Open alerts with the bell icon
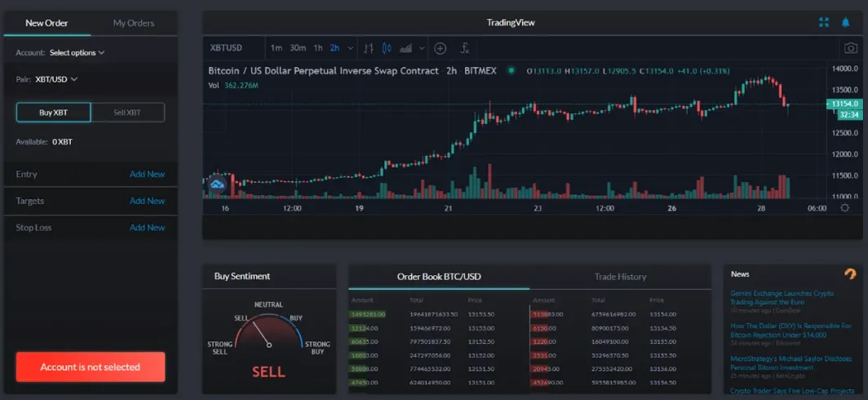This screenshot has height=400, width=868. pyautogui.click(x=845, y=22)
